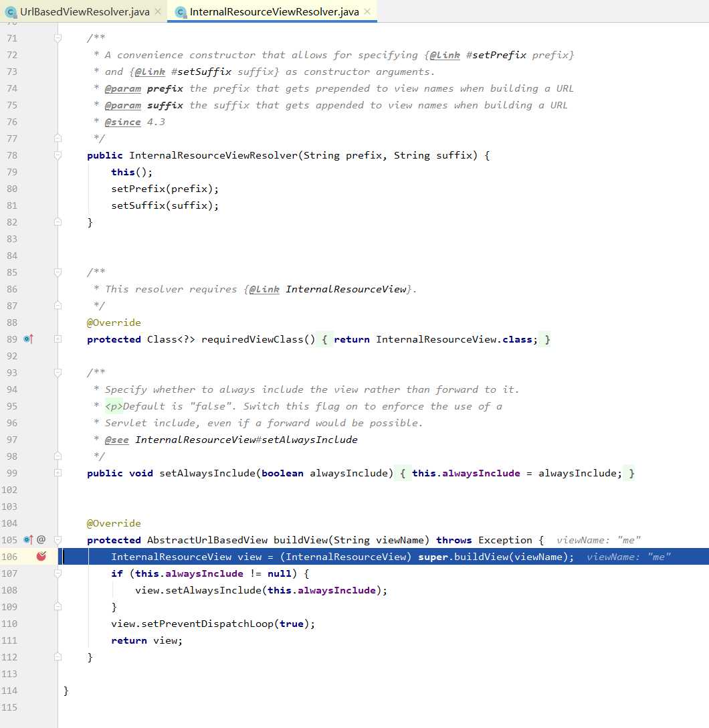Click inline hint viewName: "me" on line 105
The height and width of the screenshot is (728, 709).
coord(598,539)
